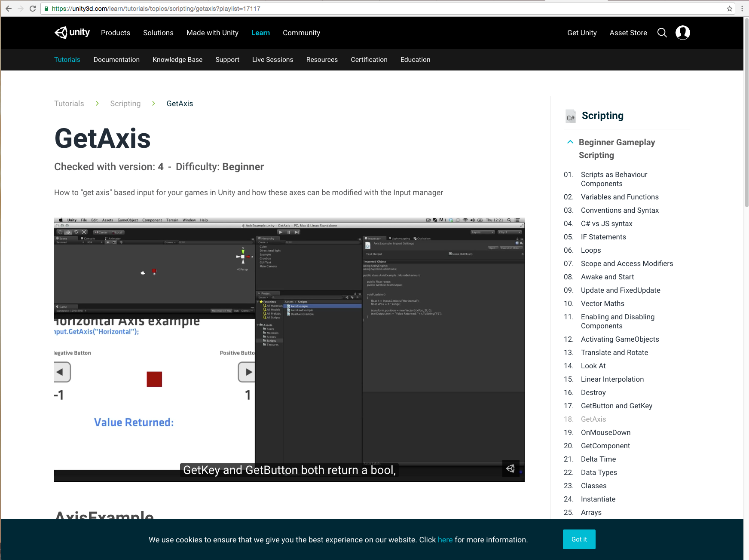Open the Delta Time tutorial
Screen dimensions: 749x560
point(598,459)
